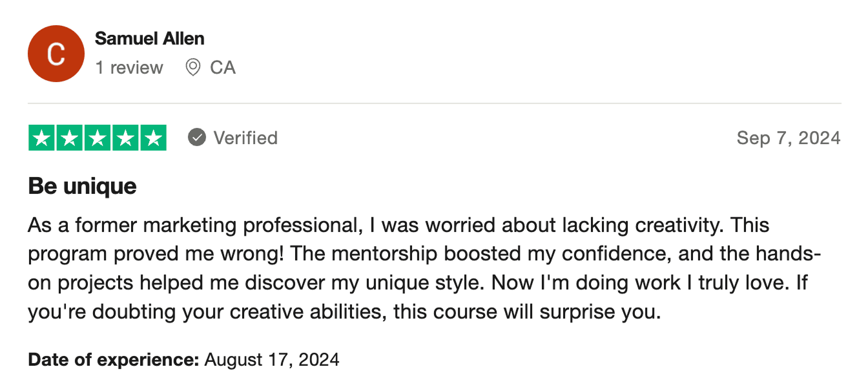Click the "CA" country label
This screenshot has height=389, width=868.
223,67
